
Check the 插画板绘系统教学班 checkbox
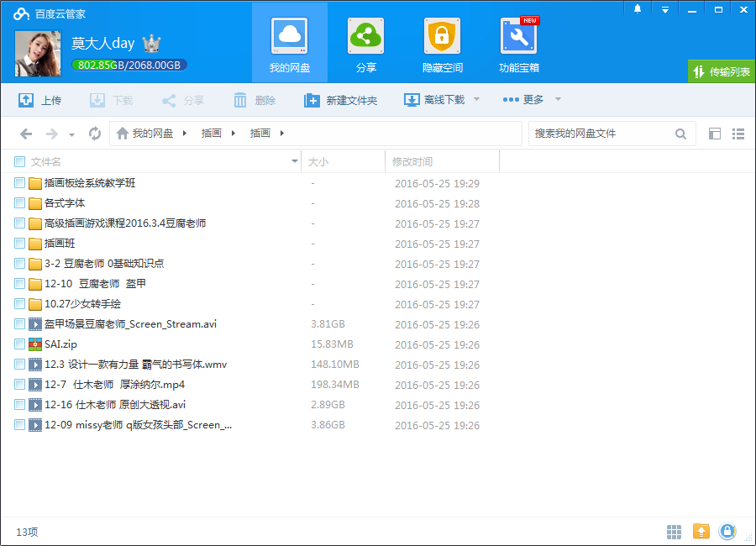[20, 183]
